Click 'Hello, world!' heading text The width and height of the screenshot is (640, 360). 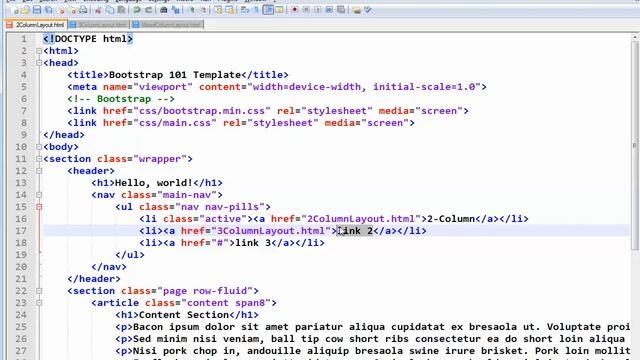(154, 183)
